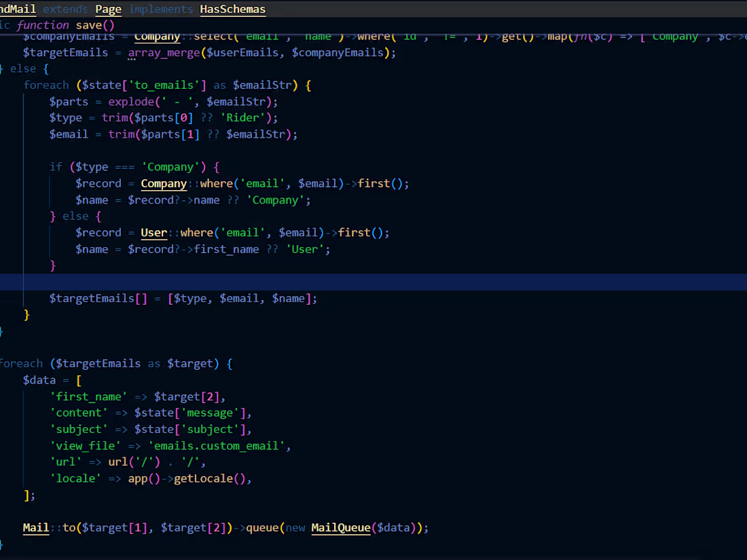Click Company class in Company::where call
Screen dimensions: 747x560
click(x=164, y=184)
